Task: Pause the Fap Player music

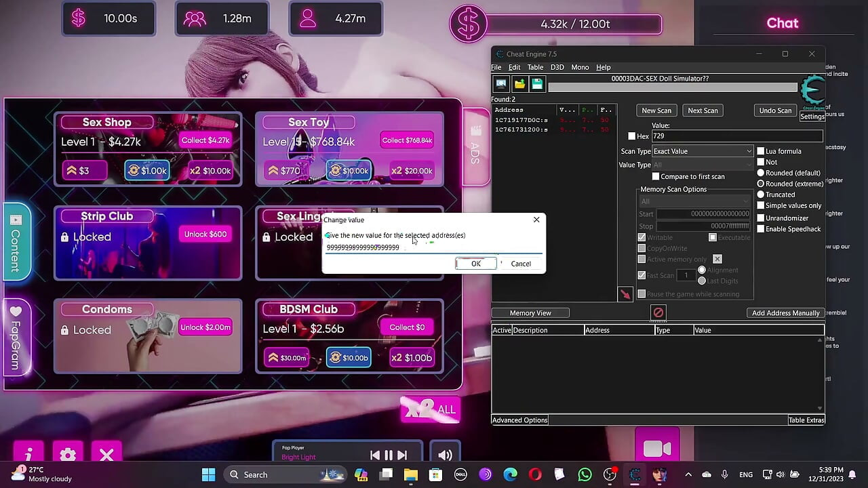Action: click(x=389, y=455)
